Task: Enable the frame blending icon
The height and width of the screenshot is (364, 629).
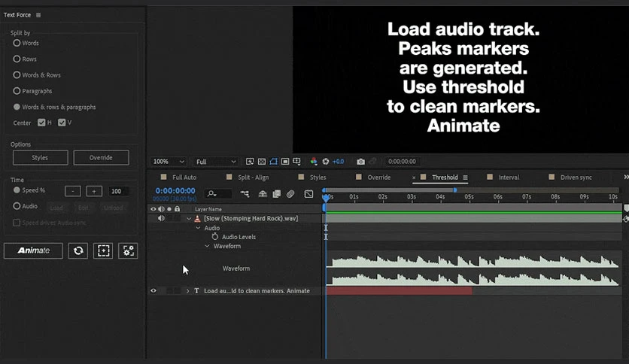Action: 276,194
